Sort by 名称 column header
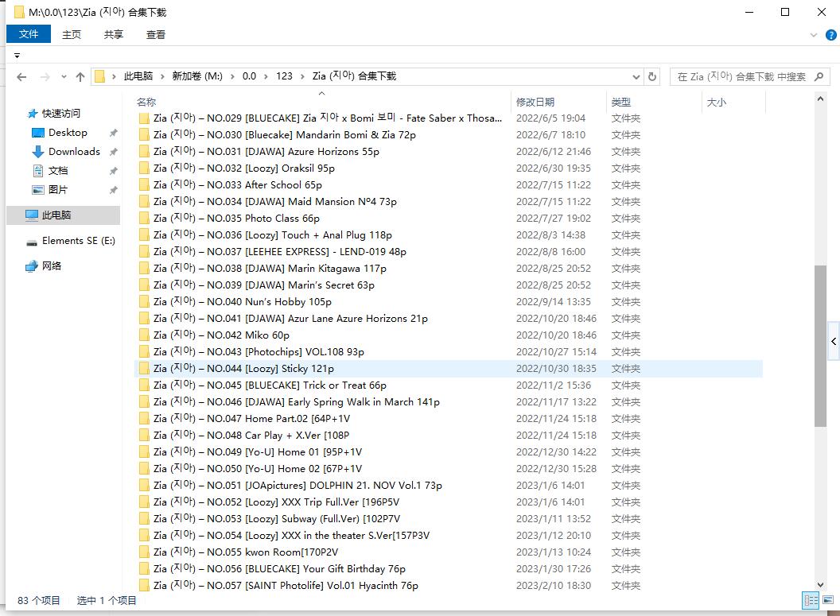 146,102
